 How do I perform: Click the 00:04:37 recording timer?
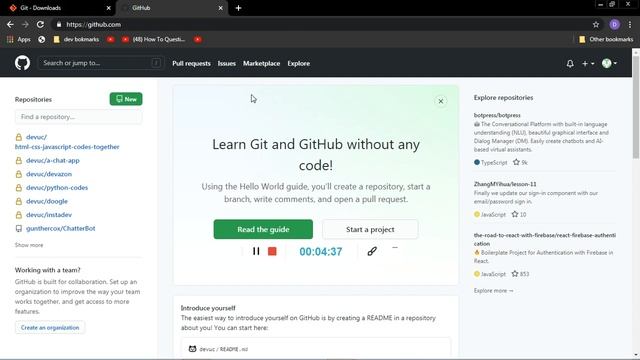coord(321,252)
